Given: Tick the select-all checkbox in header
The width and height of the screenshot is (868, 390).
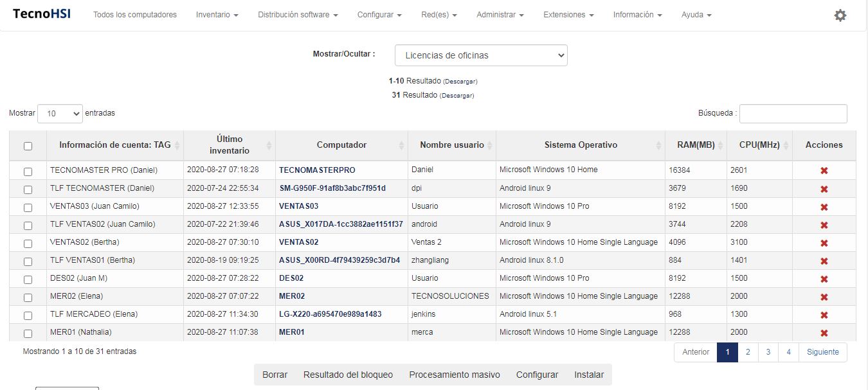Looking at the screenshot, I should point(28,146).
